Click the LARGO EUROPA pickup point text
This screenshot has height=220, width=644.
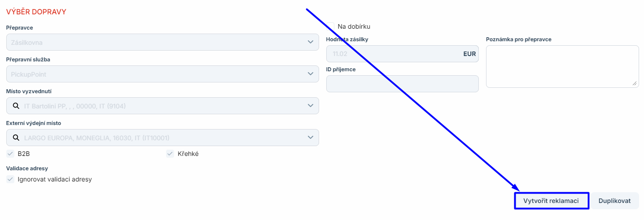96,138
